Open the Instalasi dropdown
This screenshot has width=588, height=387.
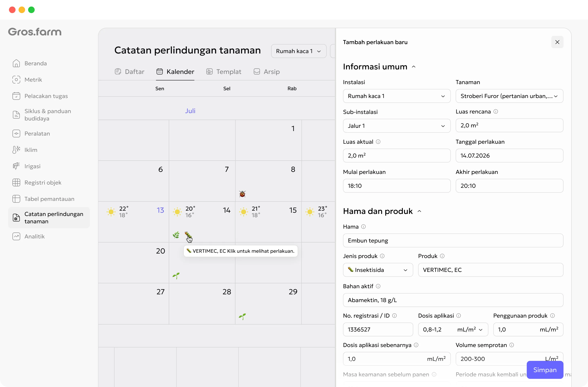(x=396, y=96)
